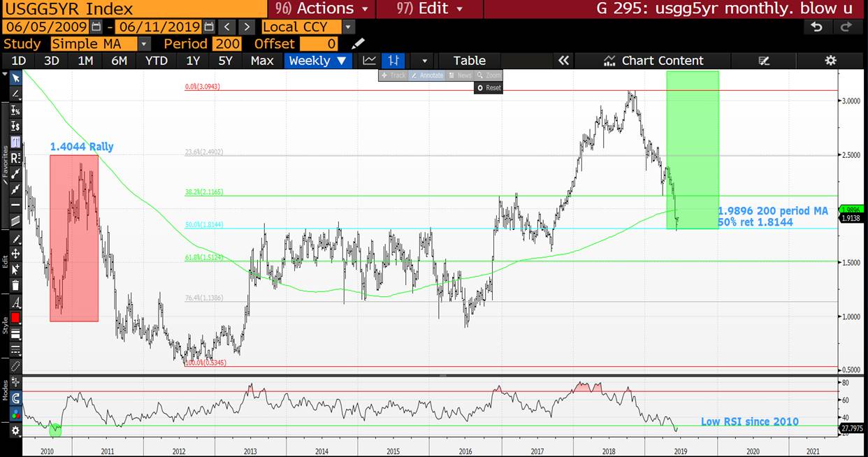
Task: Click the red color swatch in Style tools
Action: point(15,318)
